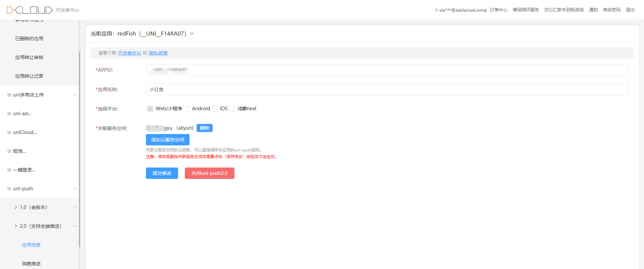Click the 开发者中心 header text
The image size is (644, 269).
click(x=67, y=10)
